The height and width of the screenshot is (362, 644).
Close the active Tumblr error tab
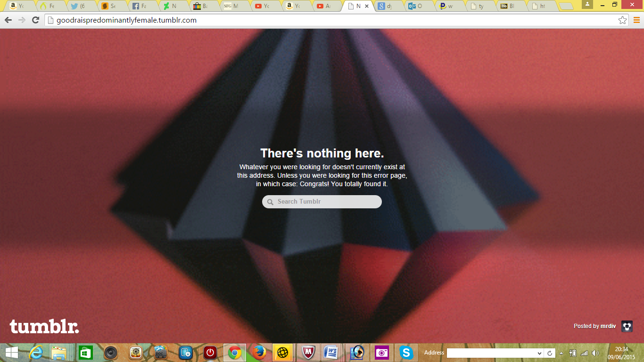[x=367, y=6]
